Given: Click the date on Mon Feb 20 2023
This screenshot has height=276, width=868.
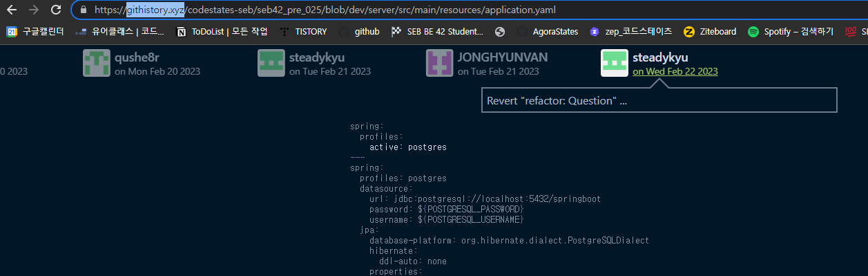Looking at the screenshot, I should tap(157, 71).
